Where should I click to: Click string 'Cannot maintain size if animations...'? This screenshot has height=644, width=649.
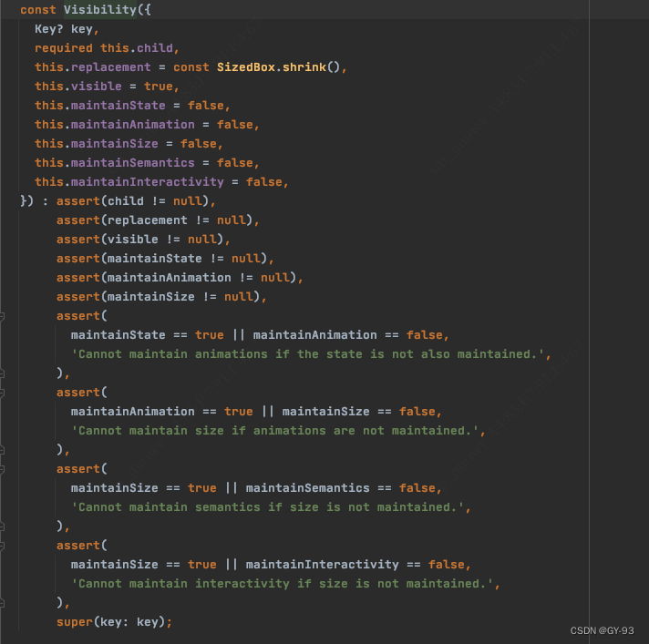click(275, 431)
